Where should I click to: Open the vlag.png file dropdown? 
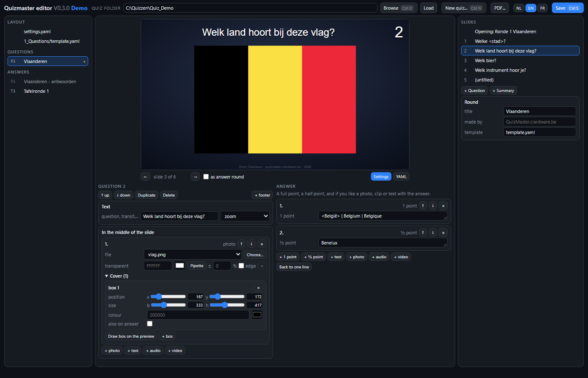[x=193, y=255]
